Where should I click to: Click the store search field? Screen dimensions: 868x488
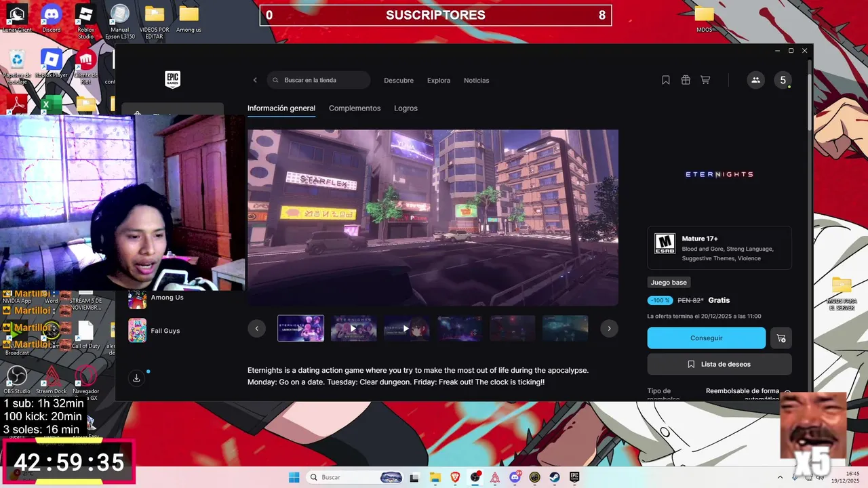pos(319,80)
